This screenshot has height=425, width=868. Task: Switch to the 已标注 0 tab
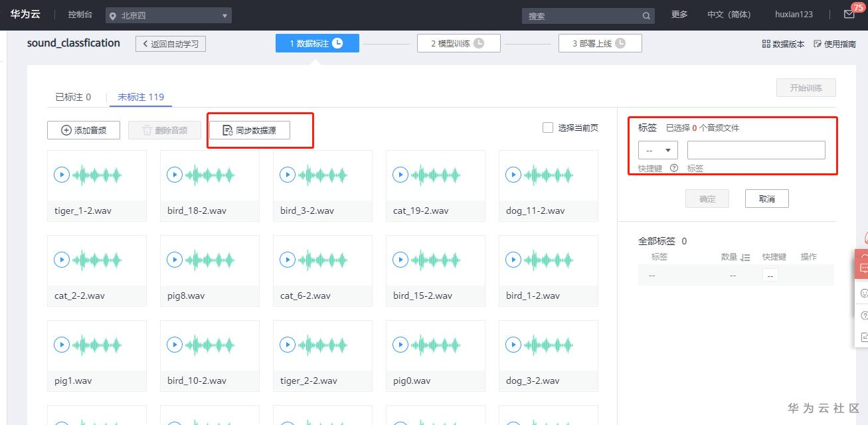pyautogui.click(x=73, y=97)
